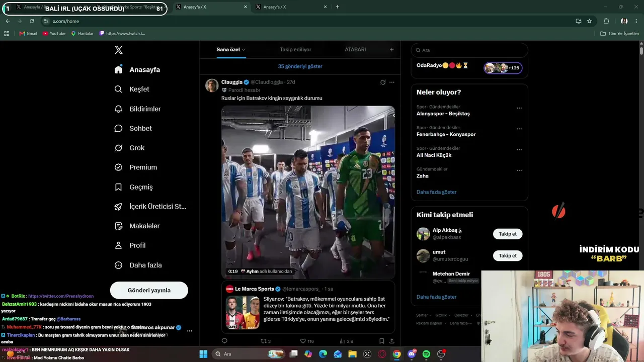Reload the page in Chrome
The height and width of the screenshot is (362, 644).
click(32, 21)
